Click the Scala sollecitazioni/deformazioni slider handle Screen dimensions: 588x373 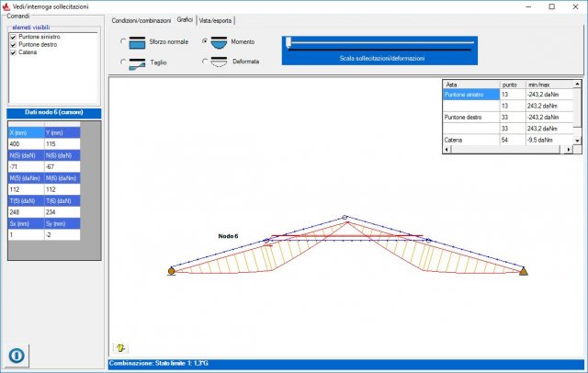(x=288, y=42)
